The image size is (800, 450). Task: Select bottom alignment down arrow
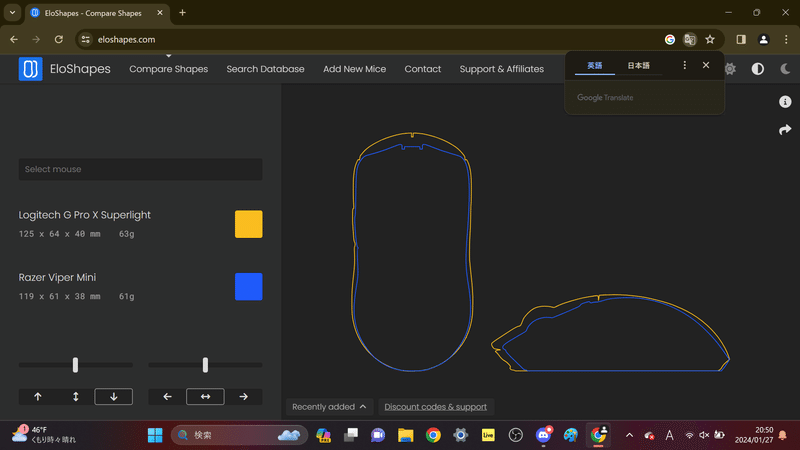114,396
